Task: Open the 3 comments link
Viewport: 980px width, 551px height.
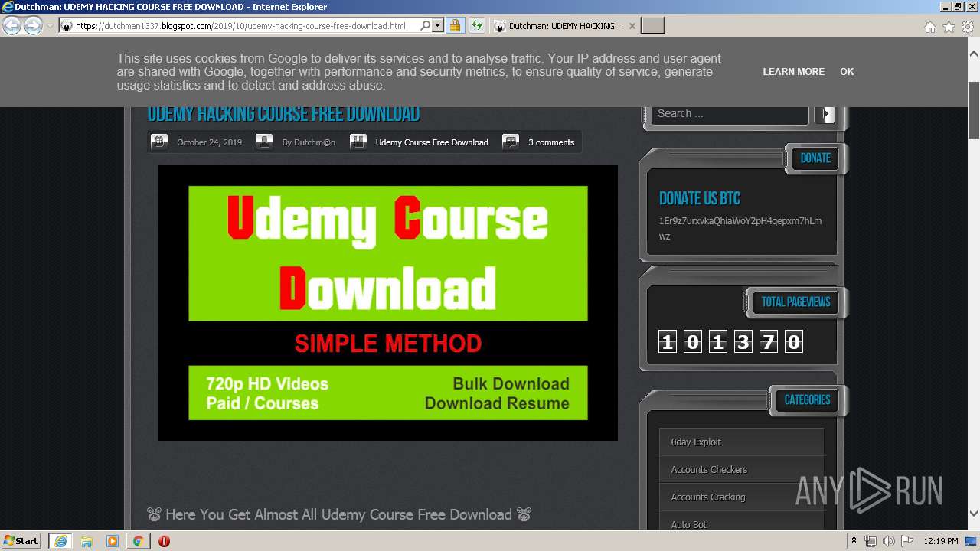Action: click(x=551, y=142)
